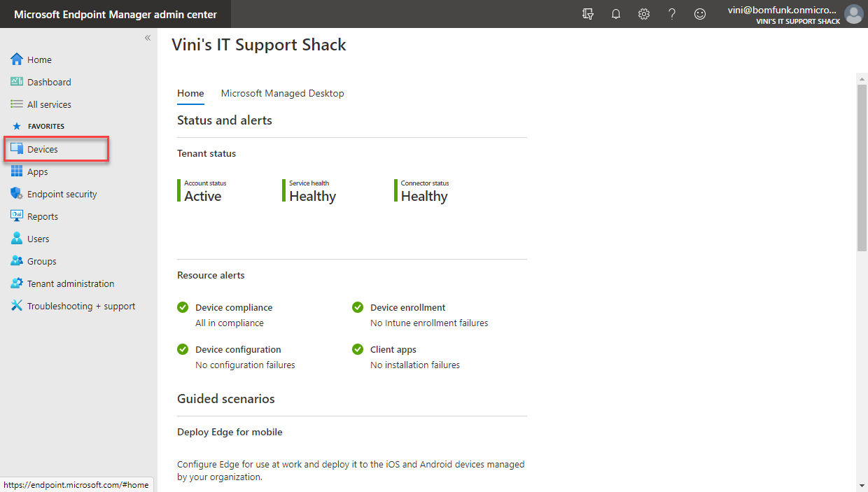868x492 pixels.
Task: Click the Dashboard chart icon in sidebar
Action: pos(17,82)
